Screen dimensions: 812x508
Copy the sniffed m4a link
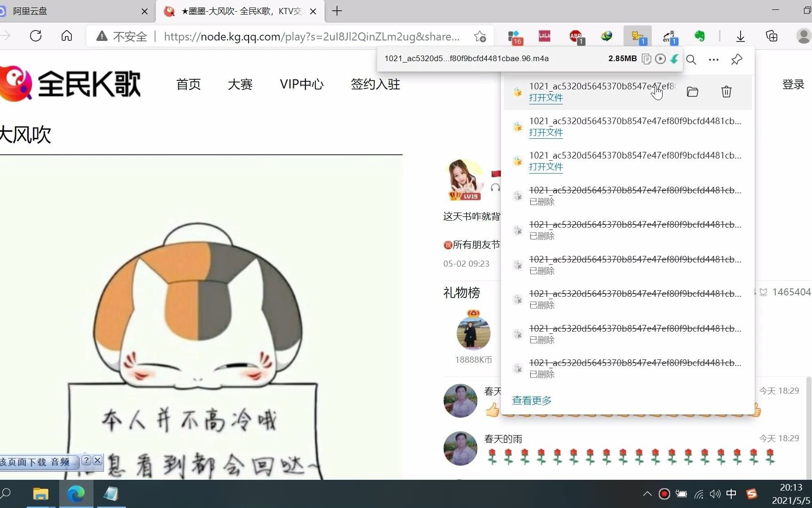647,59
